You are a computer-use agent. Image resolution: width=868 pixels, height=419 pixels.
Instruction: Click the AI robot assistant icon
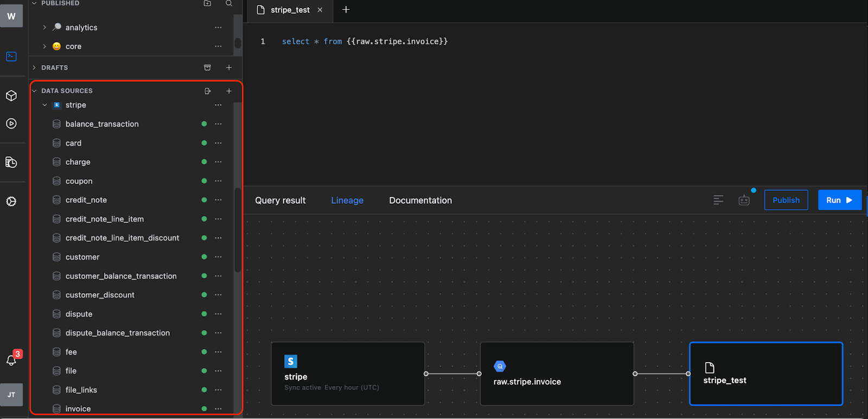click(744, 201)
